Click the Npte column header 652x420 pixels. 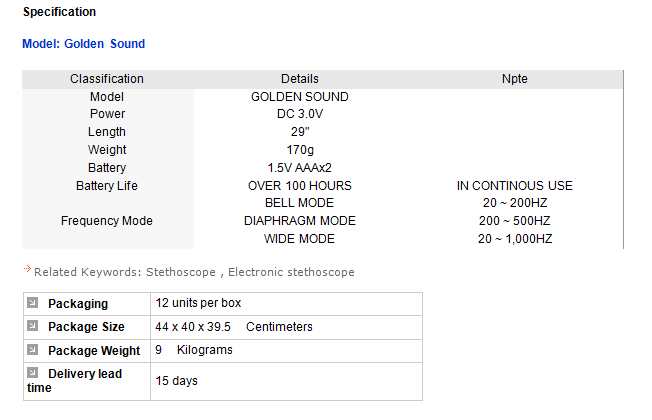(x=514, y=79)
